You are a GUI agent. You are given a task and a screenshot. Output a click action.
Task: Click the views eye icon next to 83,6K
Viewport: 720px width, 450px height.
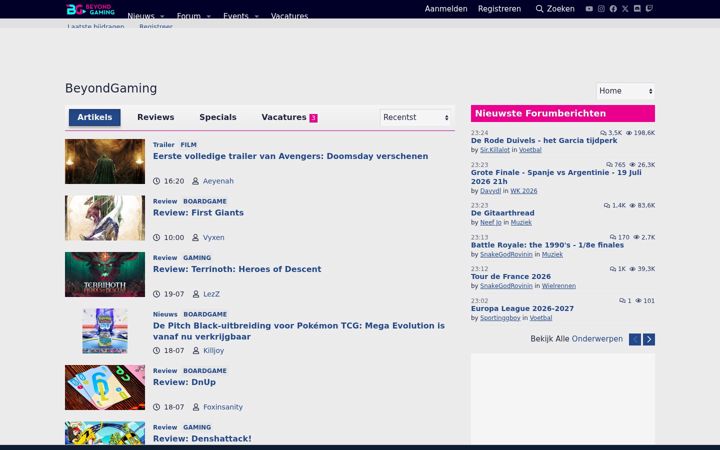click(632, 205)
